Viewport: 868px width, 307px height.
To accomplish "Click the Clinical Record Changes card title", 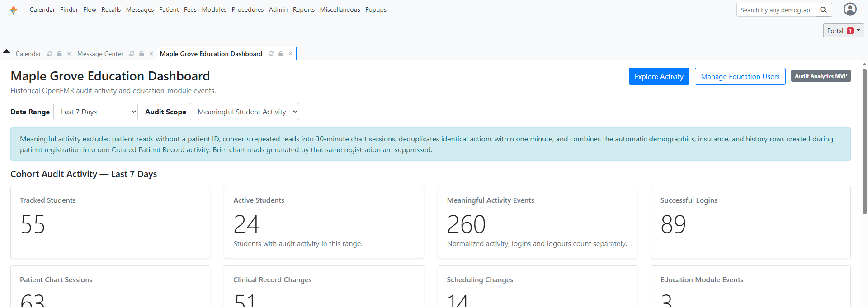I will tap(273, 279).
